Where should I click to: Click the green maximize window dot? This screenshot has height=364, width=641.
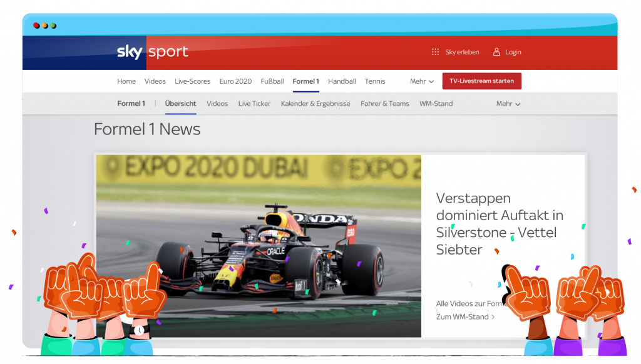click(x=54, y=26)
